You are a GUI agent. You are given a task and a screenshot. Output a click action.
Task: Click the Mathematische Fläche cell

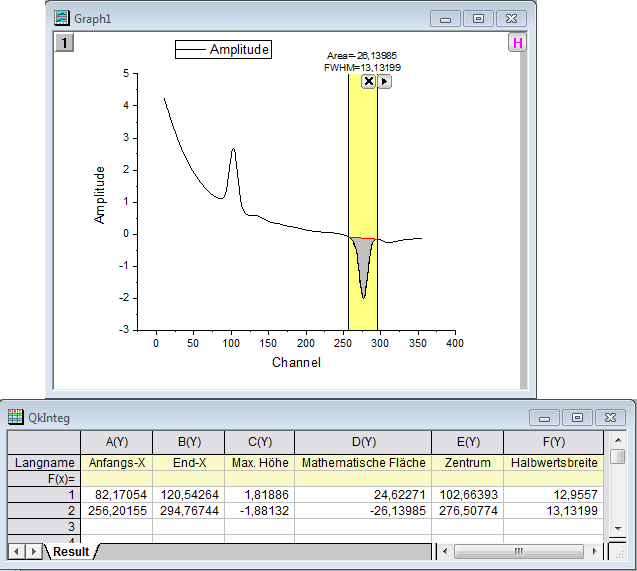click(363, 463)
